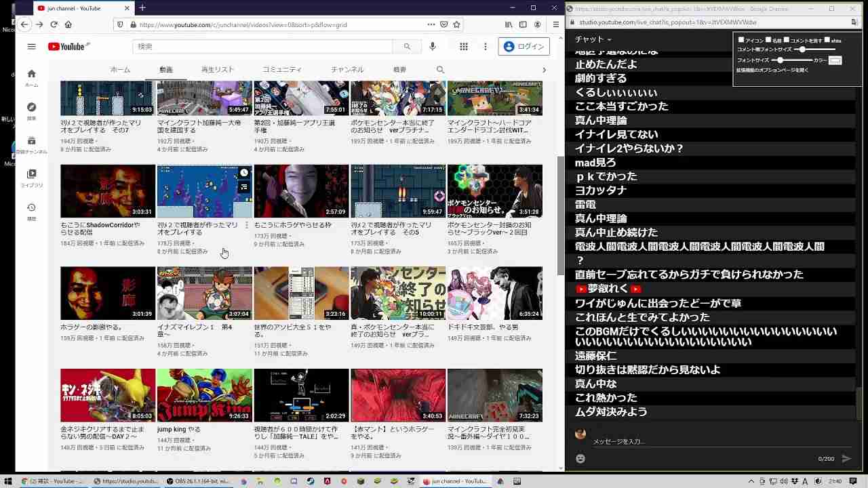
Task: Open Explore compass in YouTube sidebar
Action: (31, 111)
